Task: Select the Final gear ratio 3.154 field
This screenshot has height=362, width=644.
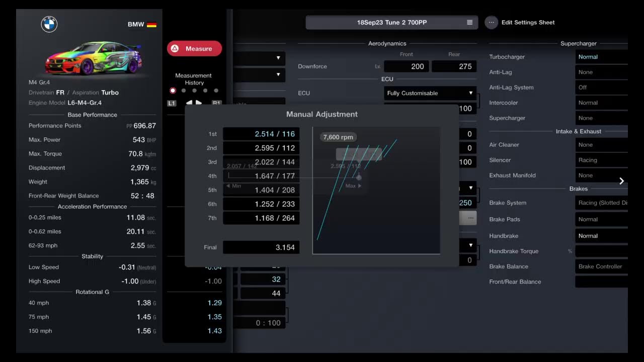Action: 261,247
